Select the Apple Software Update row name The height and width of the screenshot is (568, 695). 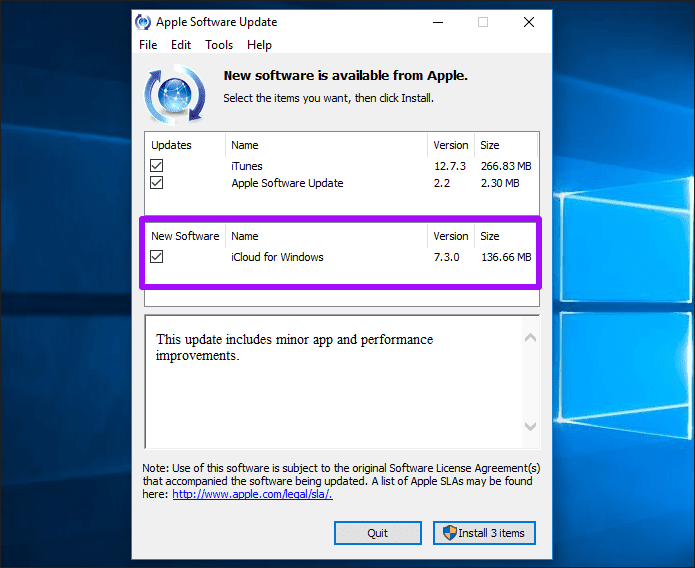pyautogui.click(x=287, y=183)
